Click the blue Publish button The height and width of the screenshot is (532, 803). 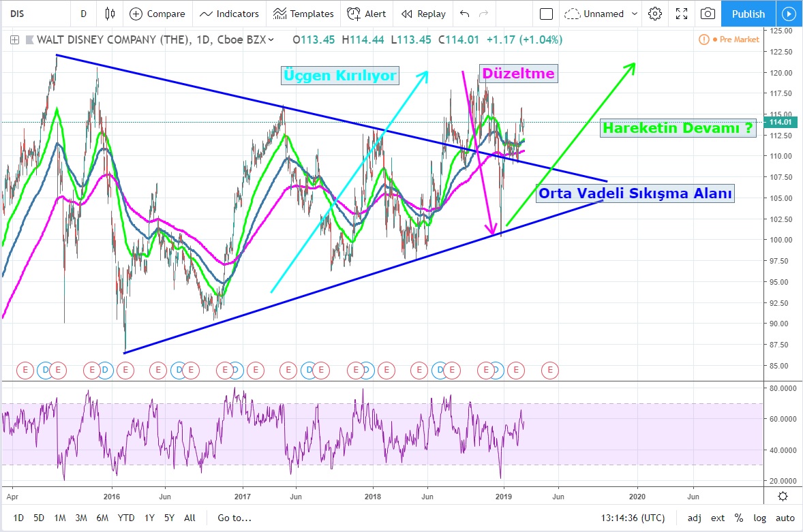[x=748, y=14]
